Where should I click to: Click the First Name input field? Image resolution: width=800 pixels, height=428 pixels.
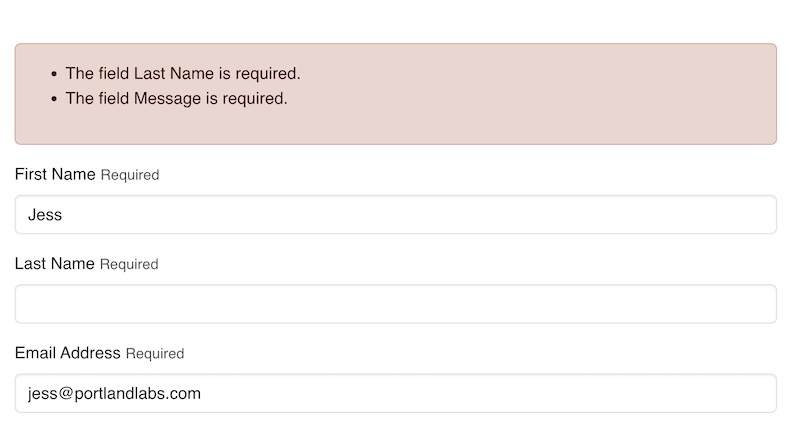[396, 215]
